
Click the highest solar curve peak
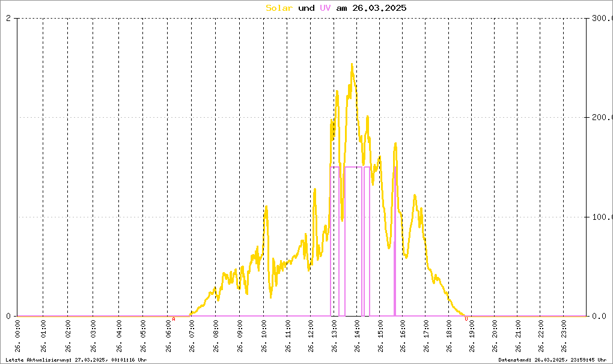(352, 64)
